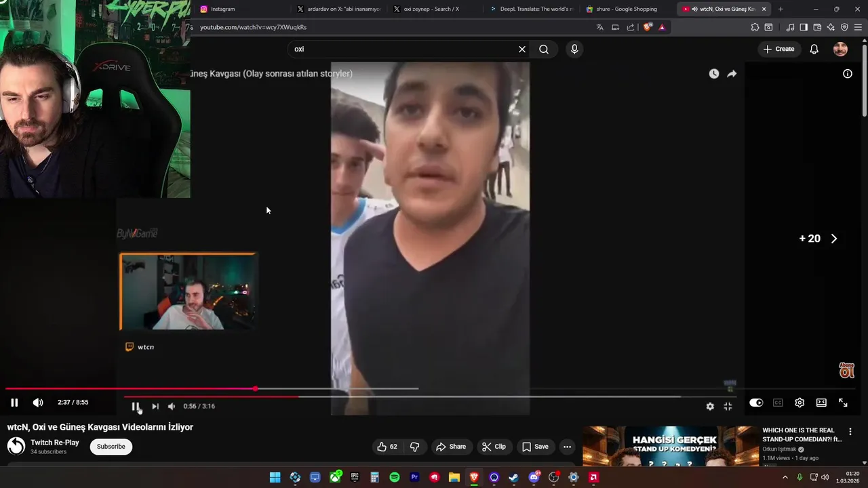Click the Create button
Screen dimensions: 868x488
click(778, 49)
